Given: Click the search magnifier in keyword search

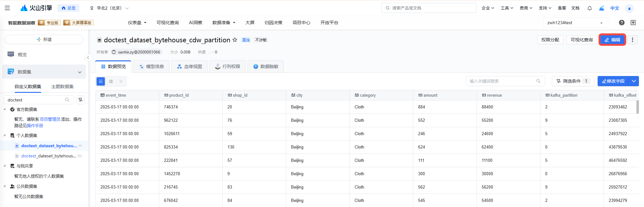Looking at the screenshot, I should tap(538, 81).
